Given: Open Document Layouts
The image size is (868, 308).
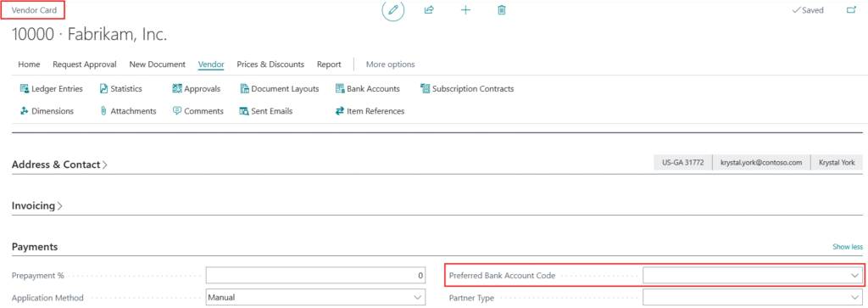Looking at the screenshot, I should pyautogui.click(x=280, y=88).
